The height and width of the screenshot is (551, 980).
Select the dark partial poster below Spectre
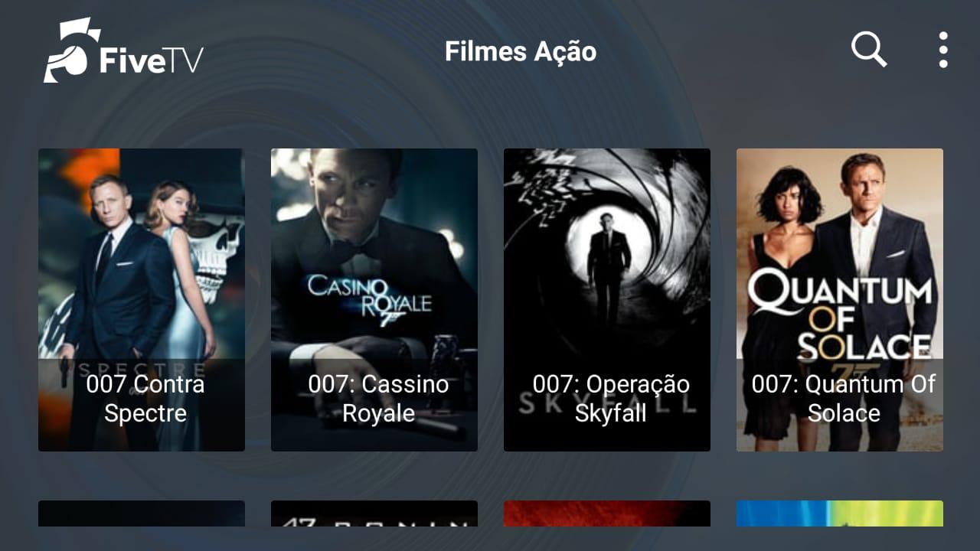pyautogui.click(x=142, y=514)
